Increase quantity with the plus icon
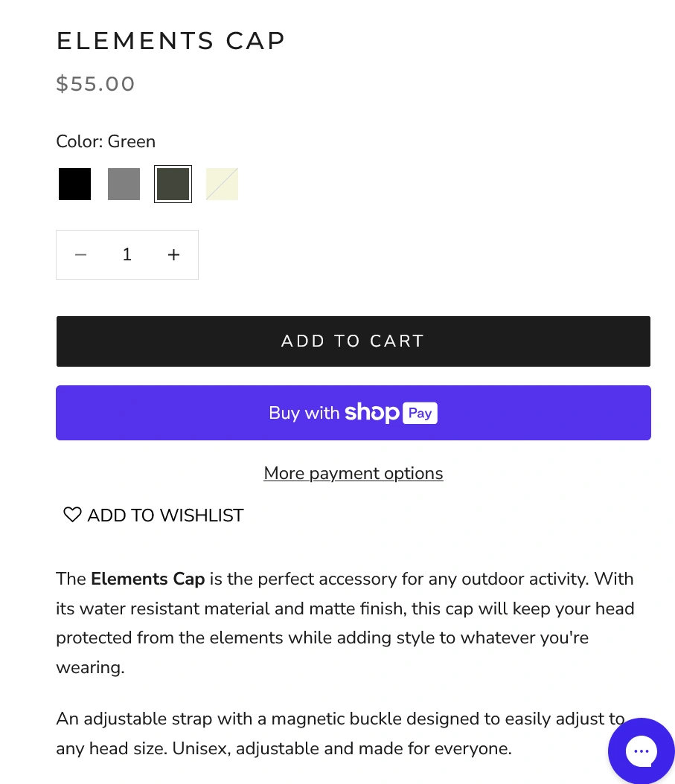675x784 pixels. [173, 255]
